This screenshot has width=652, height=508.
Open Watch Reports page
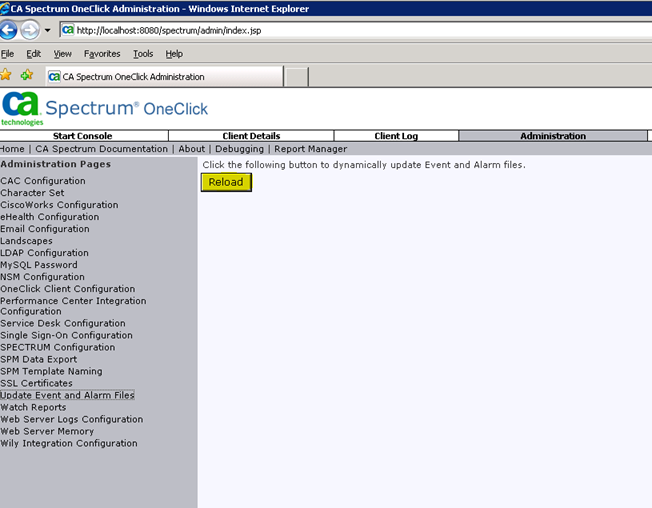(x=33, y=407)
